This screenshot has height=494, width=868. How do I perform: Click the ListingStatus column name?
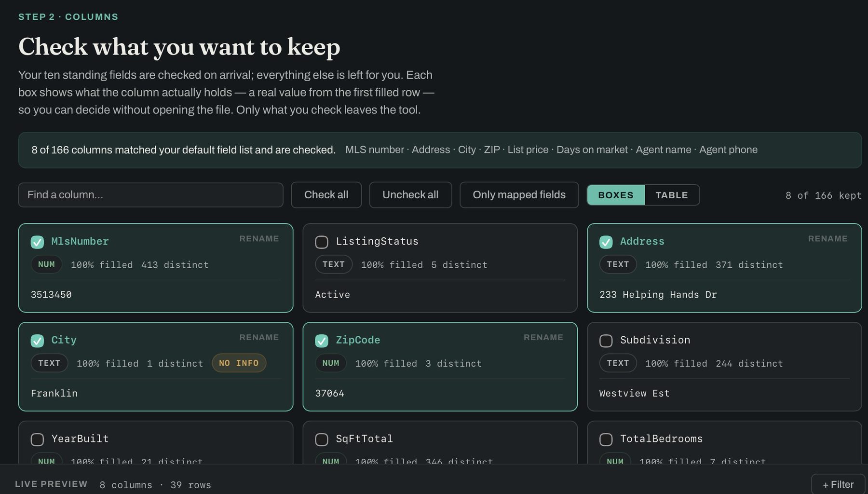pyautogui.click(x=377, y=241)
